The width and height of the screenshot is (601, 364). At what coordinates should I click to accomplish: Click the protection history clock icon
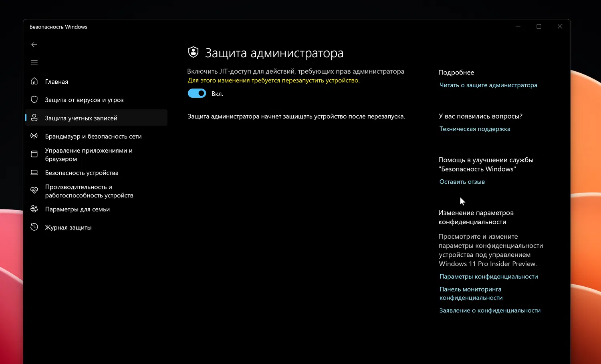pyautogui.click(x=34, y=227)
